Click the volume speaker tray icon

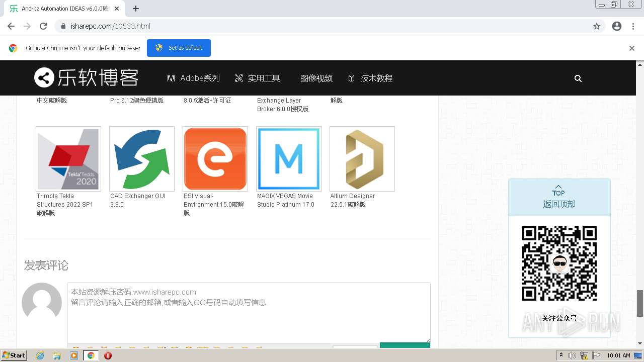point(572,355)
